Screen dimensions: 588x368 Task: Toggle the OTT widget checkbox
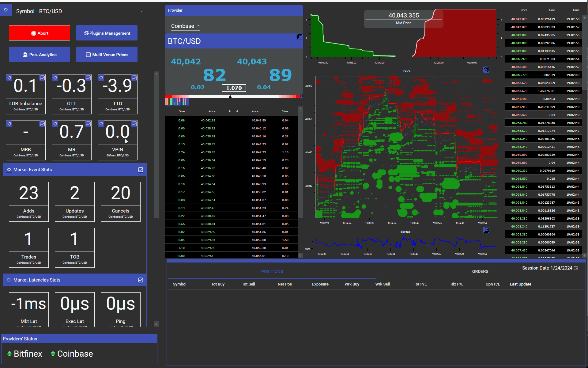(88, 78)
